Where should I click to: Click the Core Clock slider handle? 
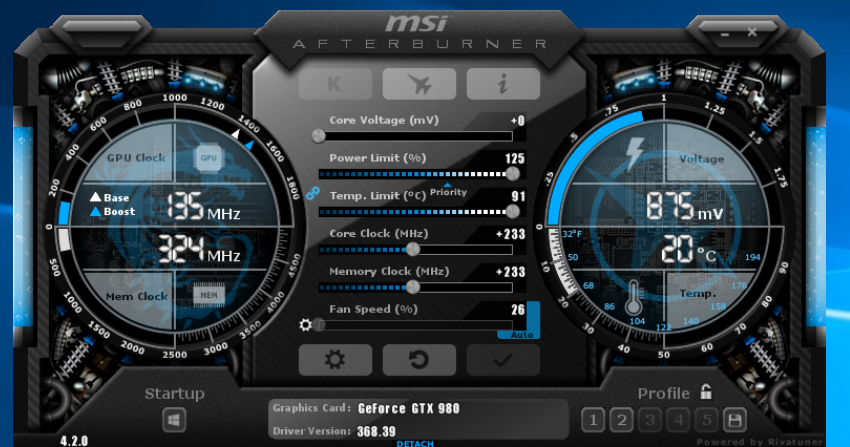pyautogui.click(x=413, y=249)
